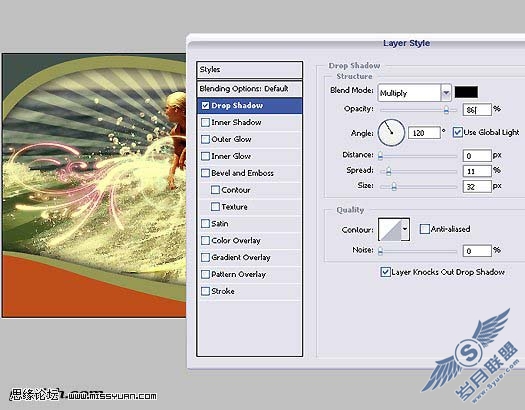Viewport: 525px width, 410px height.
Task: Open the Contour picker dropdown arrow
Action: tap(405, 229)
